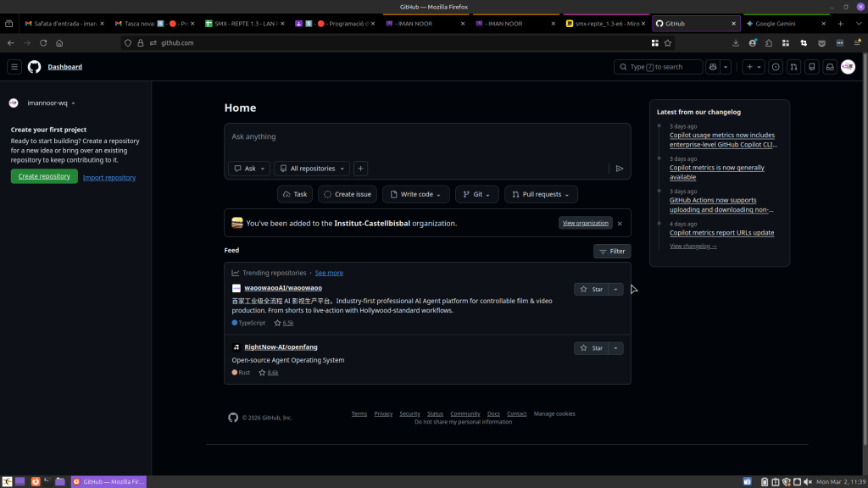This screenshot has height=488, width=868.
Task: Expand the Write code dropdown
Action: coord(415,194)
